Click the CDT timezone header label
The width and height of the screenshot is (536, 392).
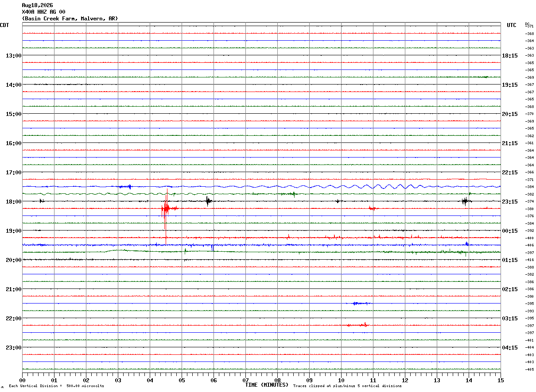5,25
